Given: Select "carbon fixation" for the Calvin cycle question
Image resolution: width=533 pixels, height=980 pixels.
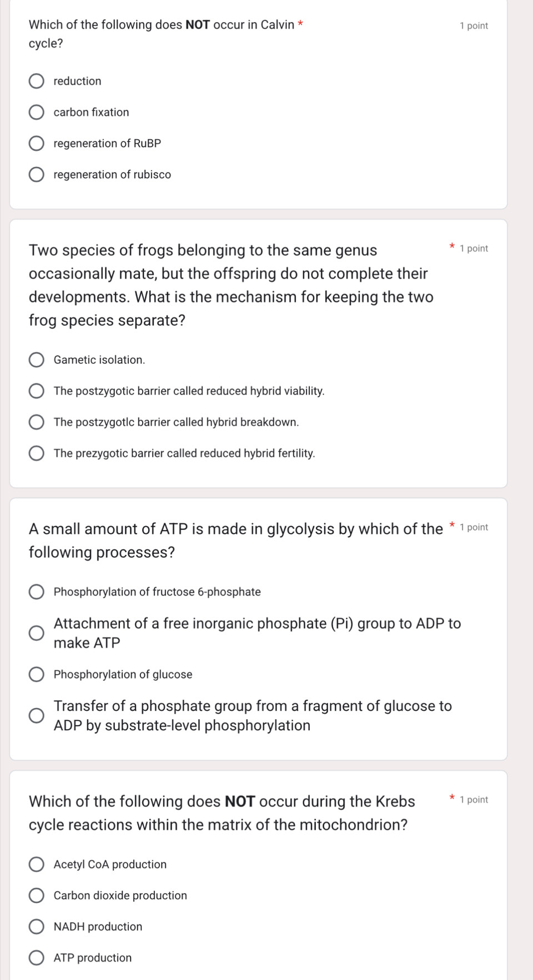Looking at the screenshot, I should point(37,112).
